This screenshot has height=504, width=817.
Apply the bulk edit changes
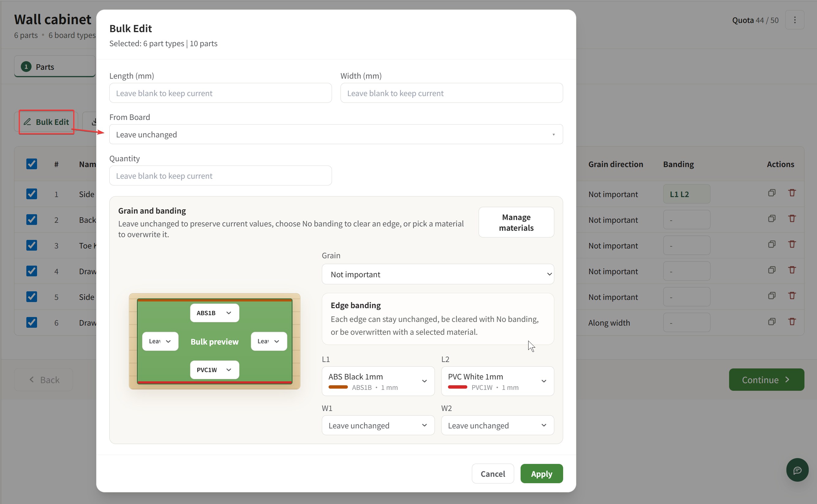(541, 474)
